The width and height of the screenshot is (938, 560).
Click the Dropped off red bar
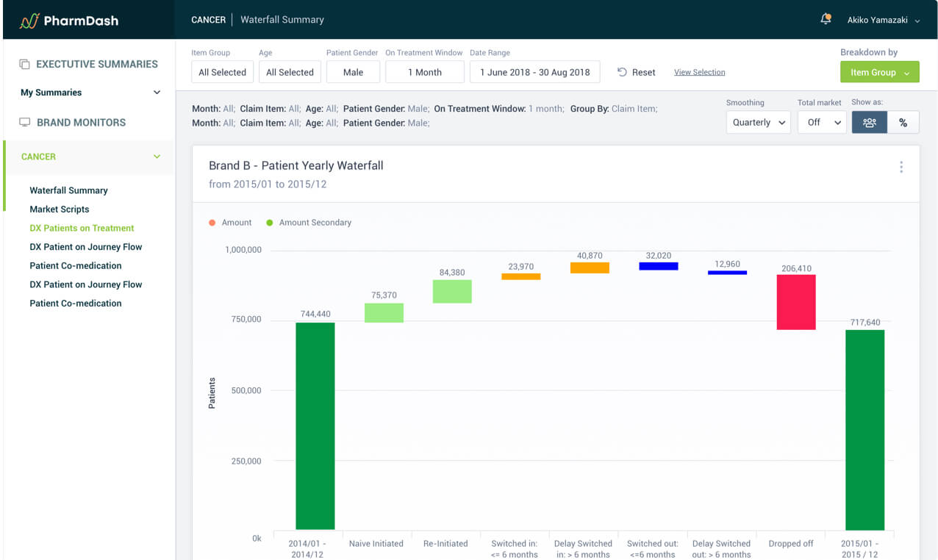(x=796, y=302)
